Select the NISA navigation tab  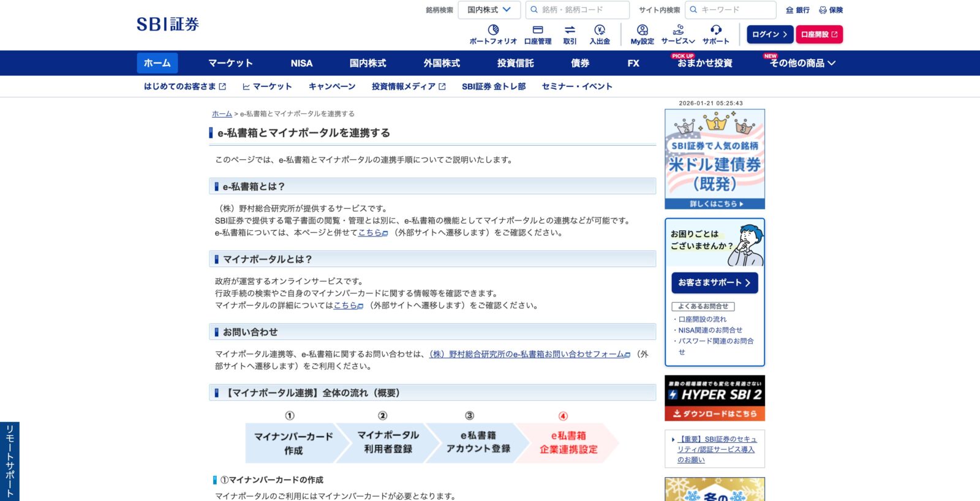[x=301, y=63]
